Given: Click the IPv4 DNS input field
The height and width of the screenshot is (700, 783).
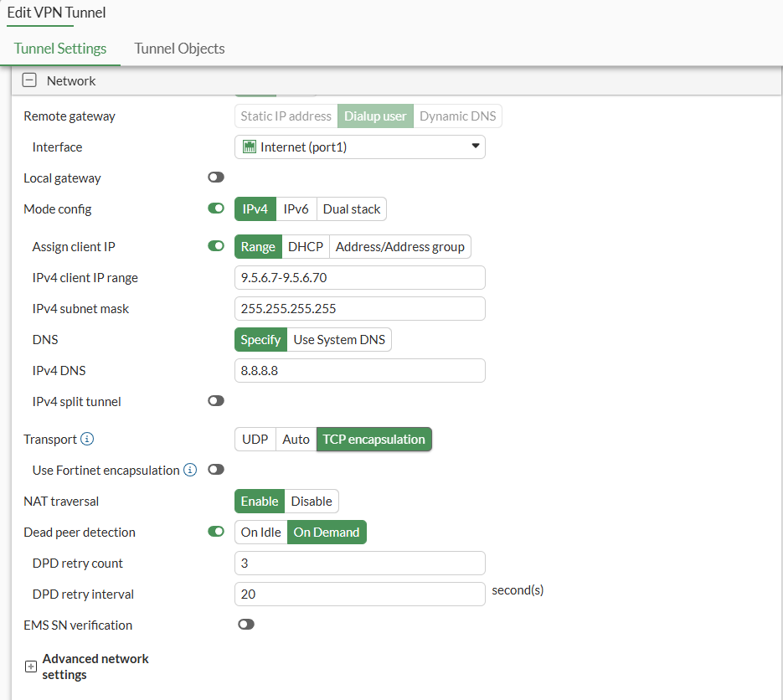Looking at the screenshot, I should coord(359,370).
